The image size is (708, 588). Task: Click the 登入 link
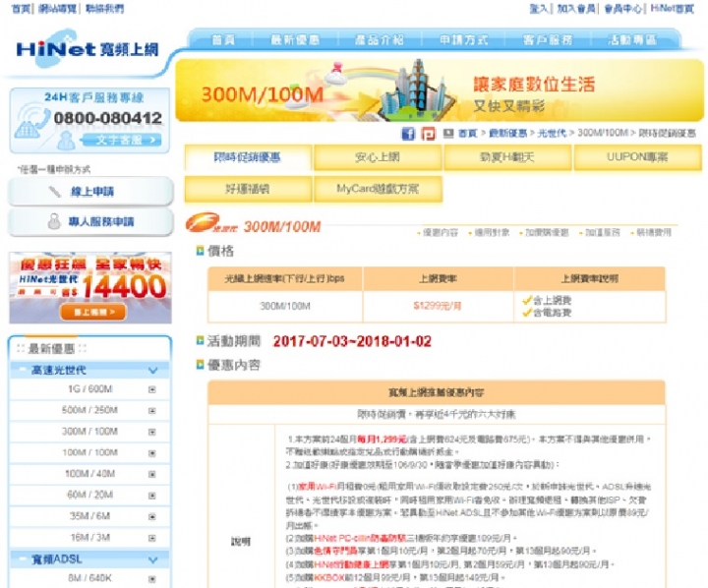pyautogui.click(x=538, y=9)
